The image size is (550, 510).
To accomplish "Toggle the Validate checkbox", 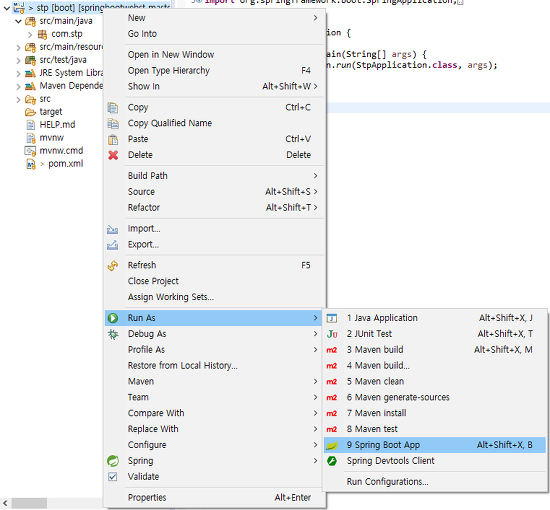I will coord(113,477).
